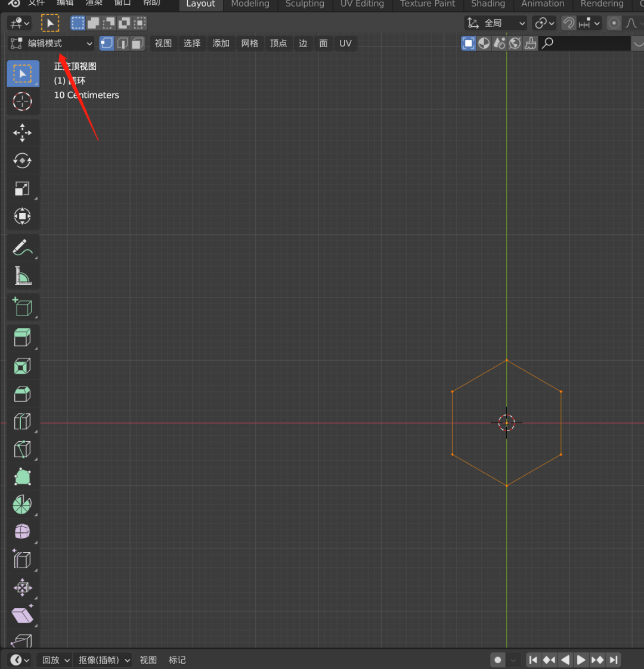Select the Move tool in left toolbar
This screenshot has width=644, height=669.
22,133
